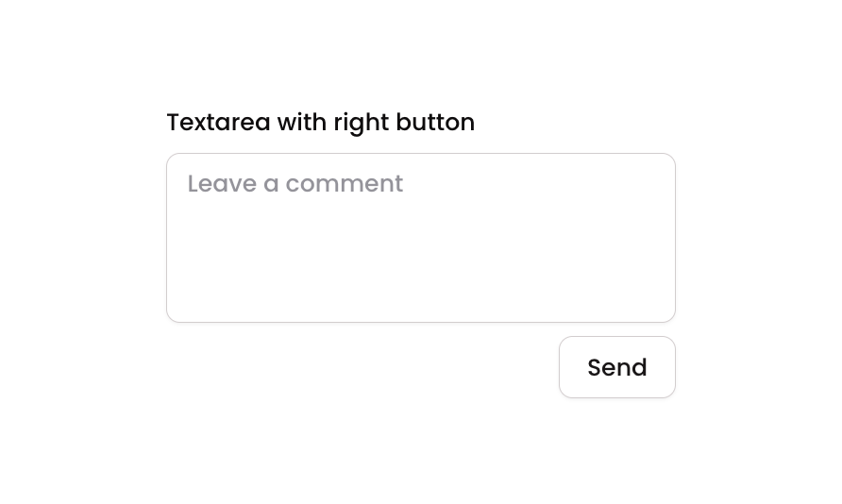Send the comment
The width and height of the screenshot is (842, 504).
coord(616,367)
